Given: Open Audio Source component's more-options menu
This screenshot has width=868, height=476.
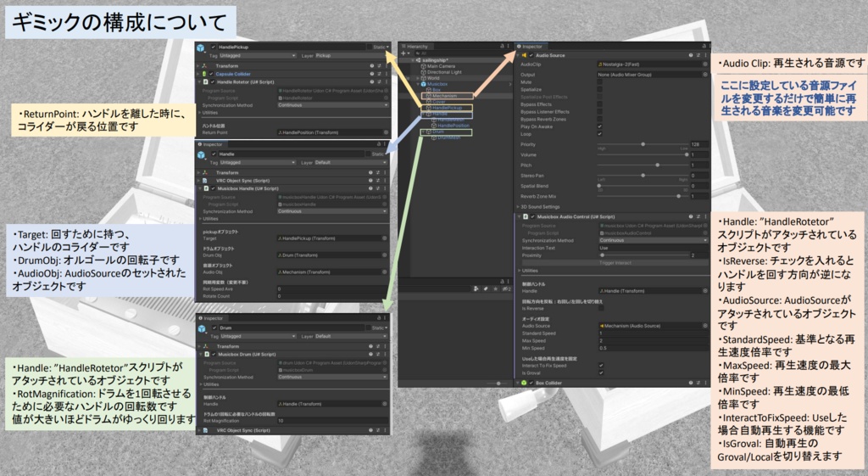Looking at the screenshot, I should pyautogui.click(x=704, y=55).
